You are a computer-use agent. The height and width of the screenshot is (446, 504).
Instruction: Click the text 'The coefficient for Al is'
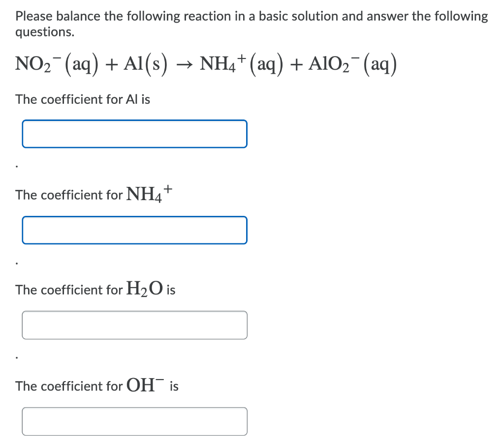point(83,99)
